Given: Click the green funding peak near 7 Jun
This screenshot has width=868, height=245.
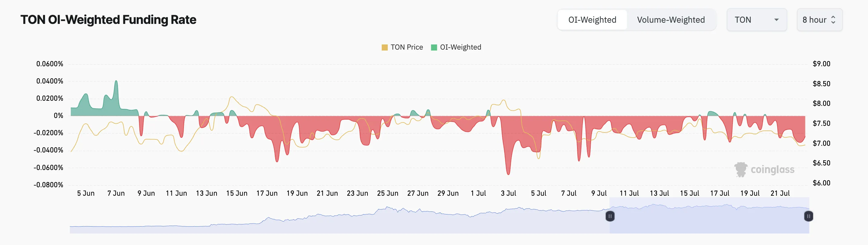Looking at the screenshot, I should click(116, 82).
